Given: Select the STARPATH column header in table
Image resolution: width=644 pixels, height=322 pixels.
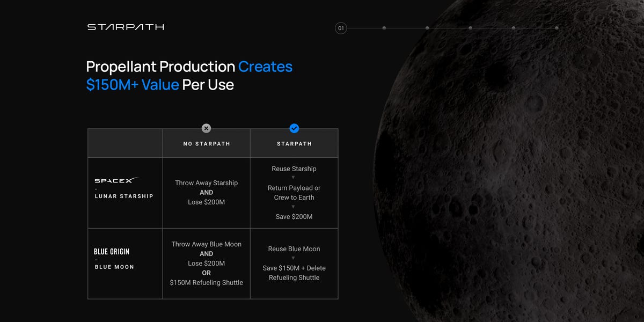Looking at the screenshot, I should [294, 144].
